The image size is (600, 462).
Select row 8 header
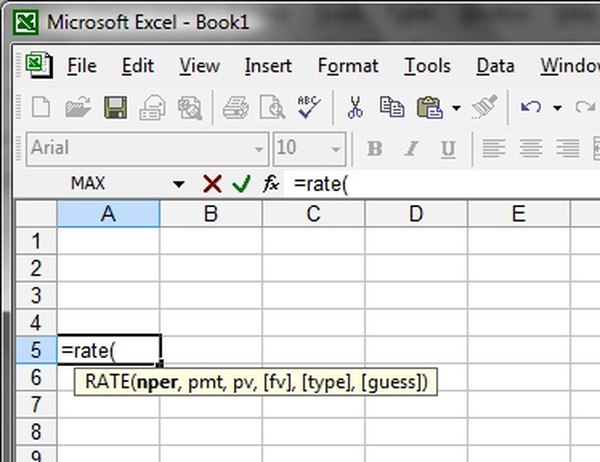(36, 431)
